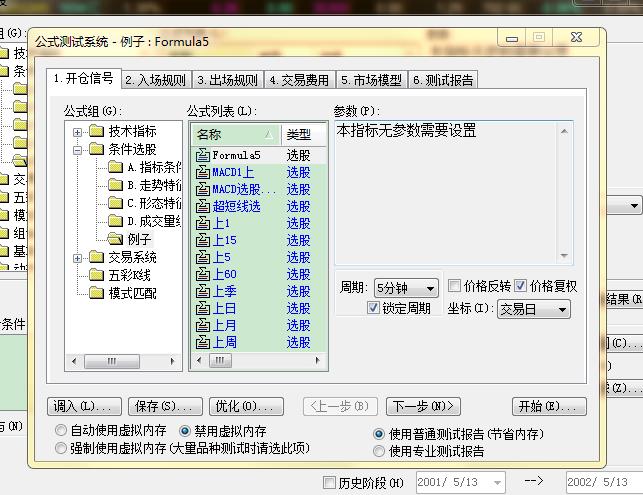Click the B.走势特征 folder icon
This screenshot has height=495, width=643.
[x=116, y=185]
